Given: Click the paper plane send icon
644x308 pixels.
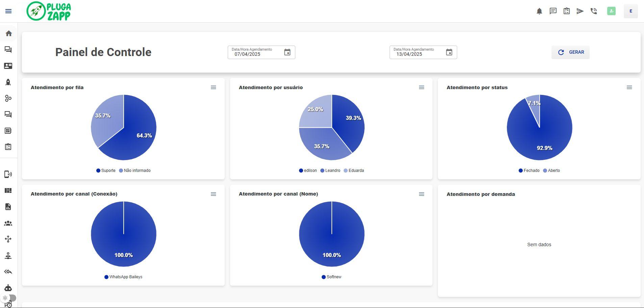Looking at the screenshot, I should 580,11.
